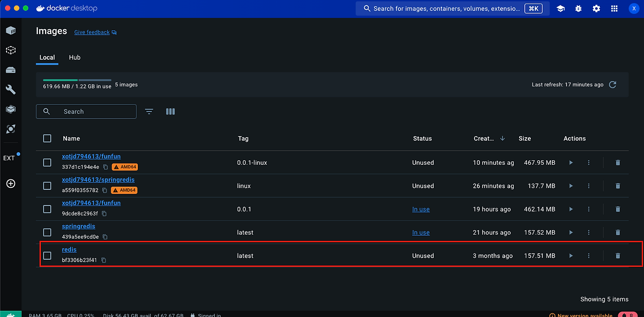
Task: Open the Volumes sidebar section
Action: (x=11, y=70)
